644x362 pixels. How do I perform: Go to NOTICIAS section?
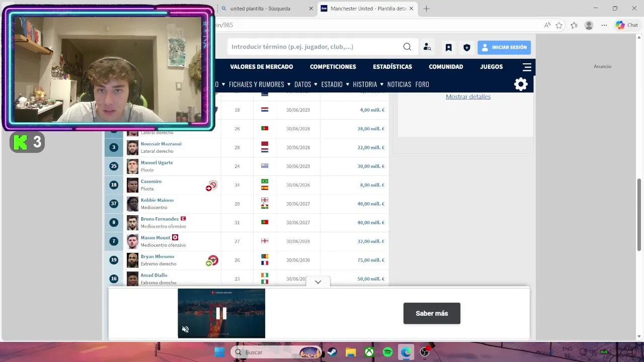(x=399, y=84)
